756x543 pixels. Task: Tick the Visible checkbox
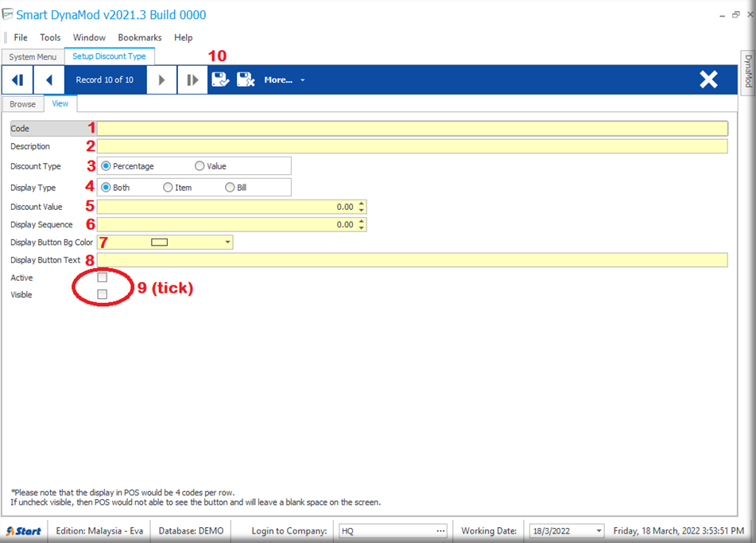click(102, 295)
